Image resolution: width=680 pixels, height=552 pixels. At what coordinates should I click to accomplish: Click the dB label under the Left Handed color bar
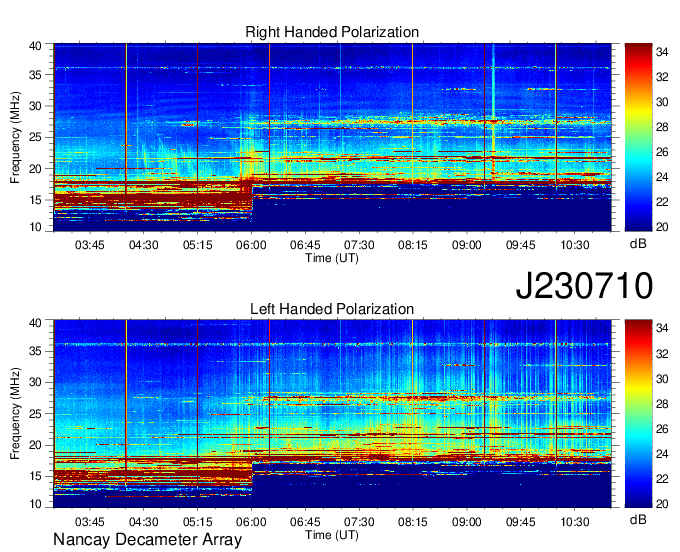(638, 519)
